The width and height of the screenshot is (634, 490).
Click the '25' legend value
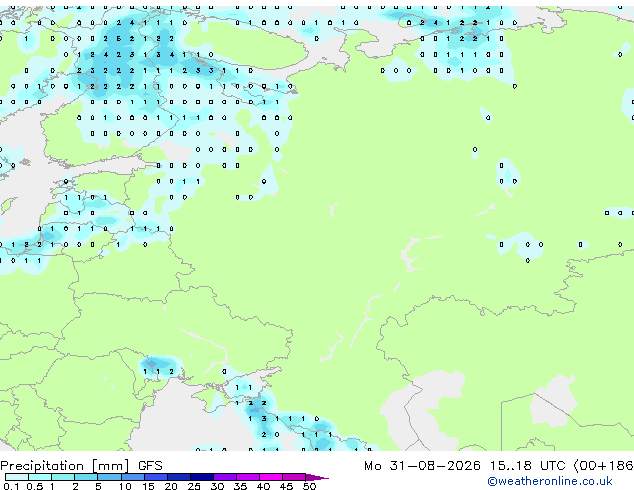point(194,486)
